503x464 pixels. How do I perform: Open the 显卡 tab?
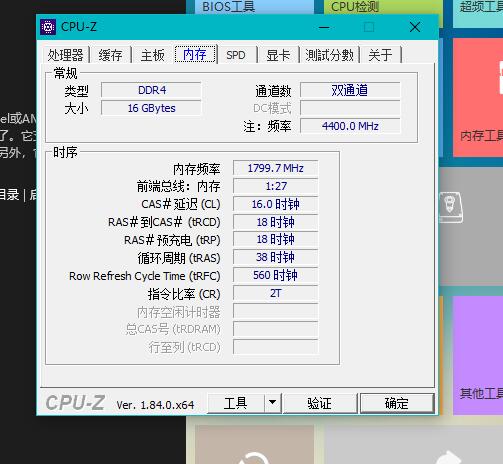[278, 55]
